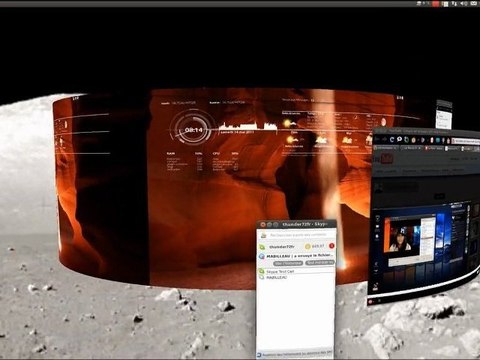The image size is (480, 360).
Task: Click the MABILLEAU file-transfer event icon in Skype
Action: coord(262,256)
